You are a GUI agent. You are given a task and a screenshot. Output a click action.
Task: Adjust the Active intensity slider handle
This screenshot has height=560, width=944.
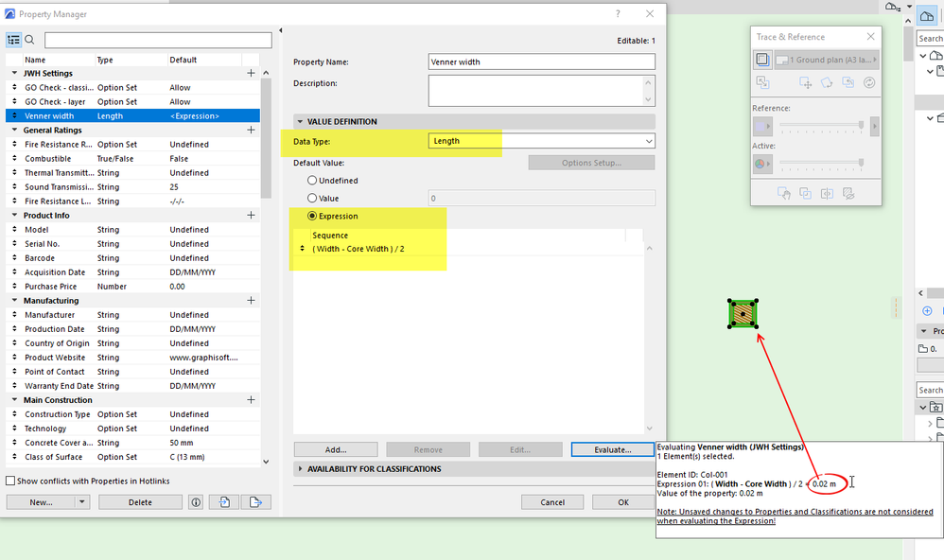click(x=861, y=163)
